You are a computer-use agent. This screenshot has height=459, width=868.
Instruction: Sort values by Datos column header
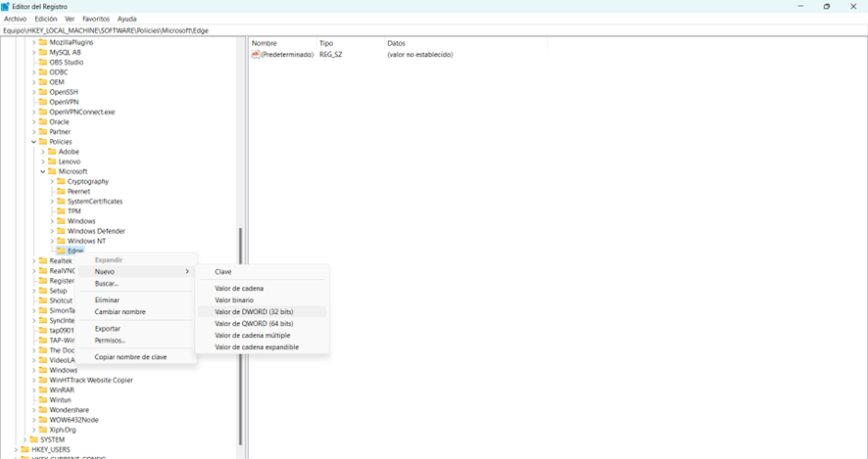pyautogui.click(x=465, y=43)
